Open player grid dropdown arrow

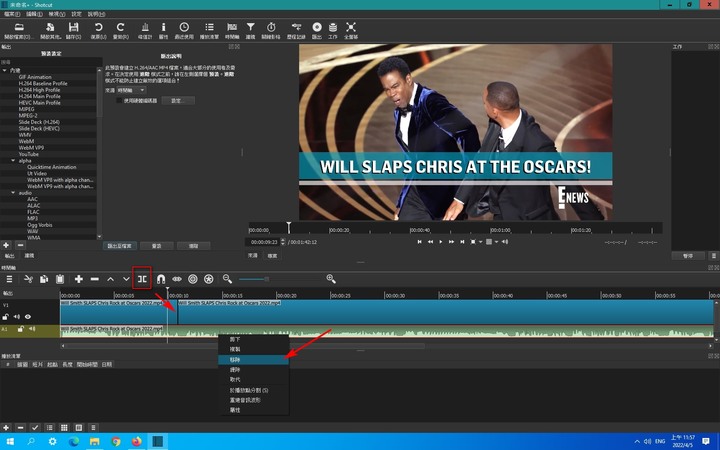[x=496, y=242]
